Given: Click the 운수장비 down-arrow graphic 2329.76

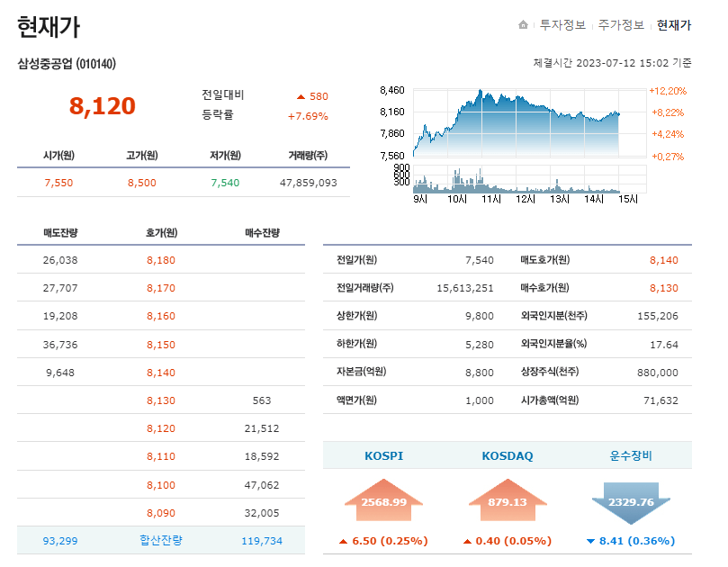Looking at the screenshot, I should pos(631,503).
